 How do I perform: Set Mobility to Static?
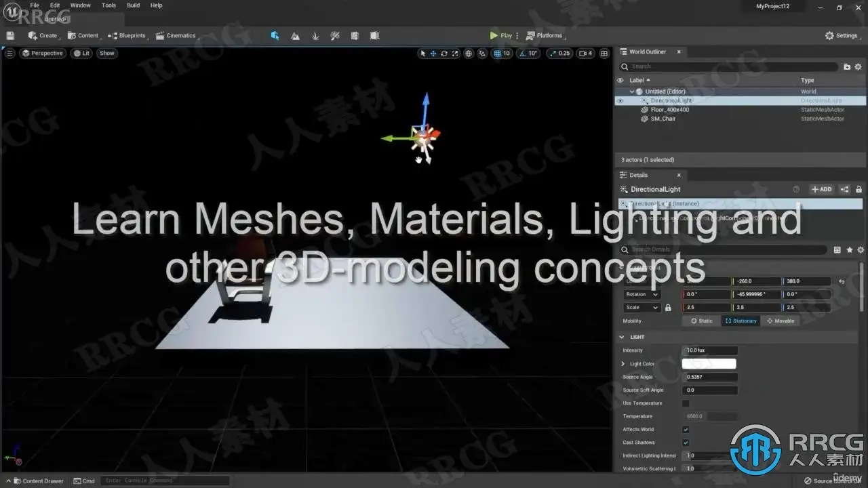coord(702,321)
